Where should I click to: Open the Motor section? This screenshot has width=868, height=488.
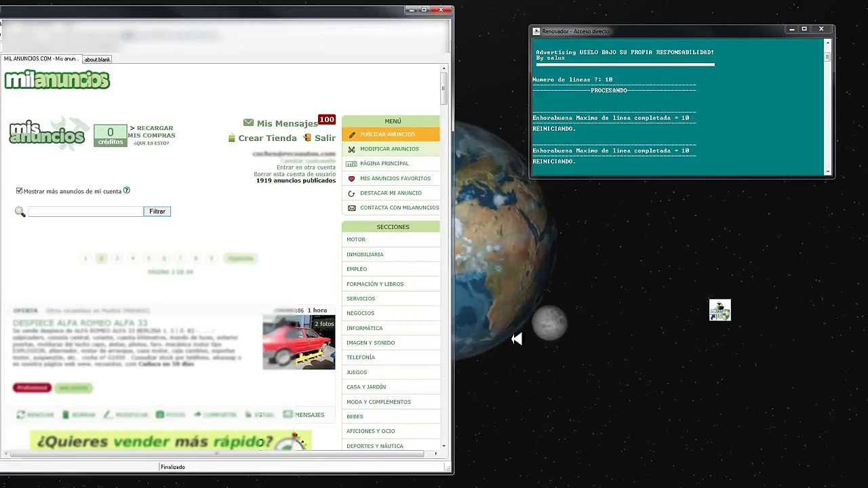391,239
